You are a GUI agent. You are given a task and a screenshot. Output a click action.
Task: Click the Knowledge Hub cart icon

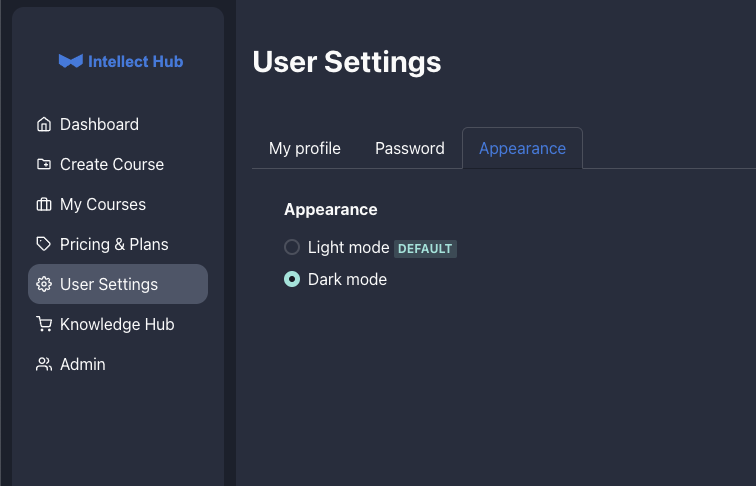point(43,324)
